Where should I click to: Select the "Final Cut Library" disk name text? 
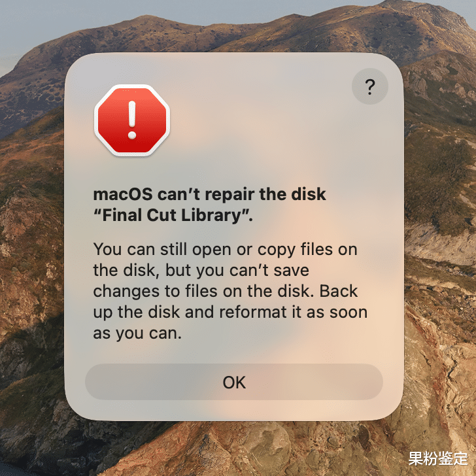[x=173, y=216]
